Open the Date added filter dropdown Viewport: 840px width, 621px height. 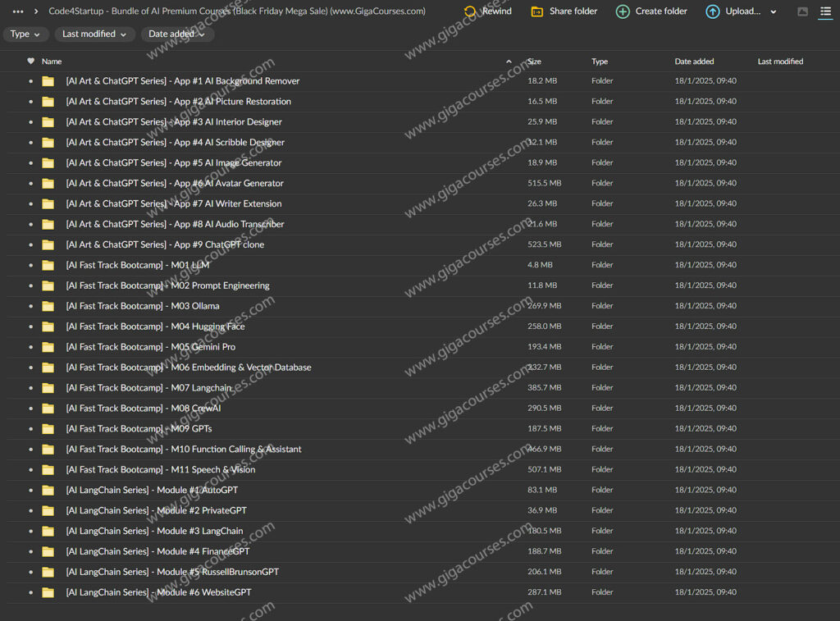[177, 34]
